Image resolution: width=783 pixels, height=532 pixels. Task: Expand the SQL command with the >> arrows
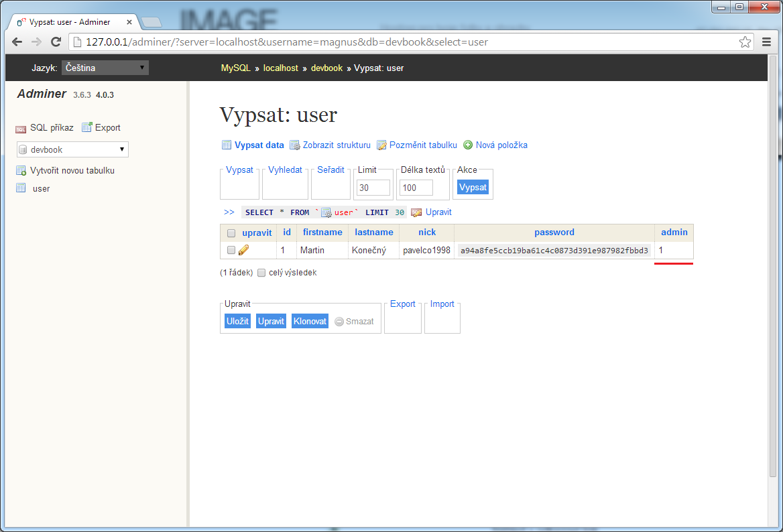(229, 212)
